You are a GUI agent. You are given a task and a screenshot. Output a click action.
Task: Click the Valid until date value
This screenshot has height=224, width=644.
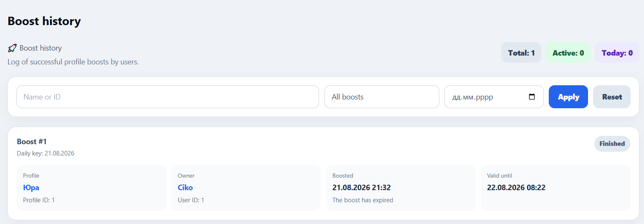click(x=516, y=188)
